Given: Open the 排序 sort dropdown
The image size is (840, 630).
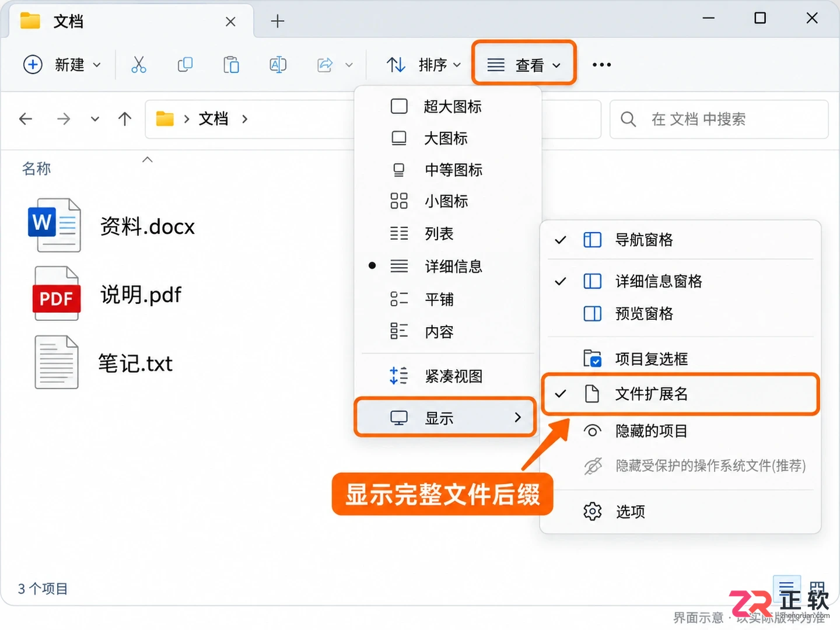Looking at the screenshot, I should [x=424, y=65].
